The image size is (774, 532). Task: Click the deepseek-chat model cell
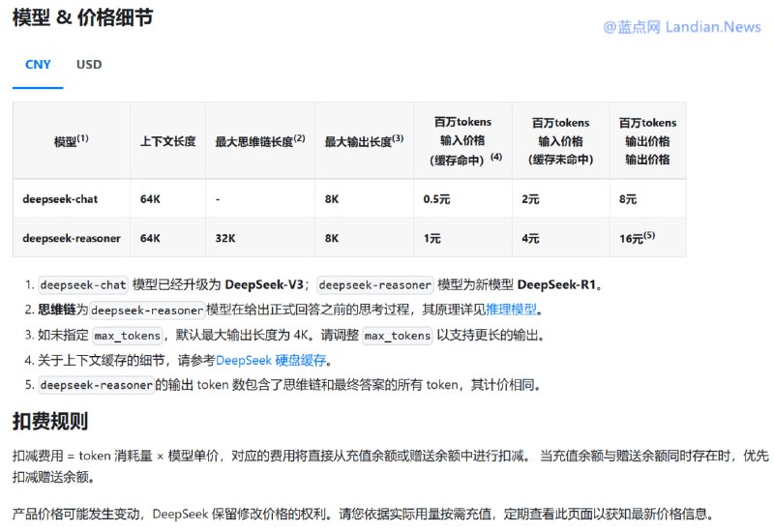pos(72,199)
